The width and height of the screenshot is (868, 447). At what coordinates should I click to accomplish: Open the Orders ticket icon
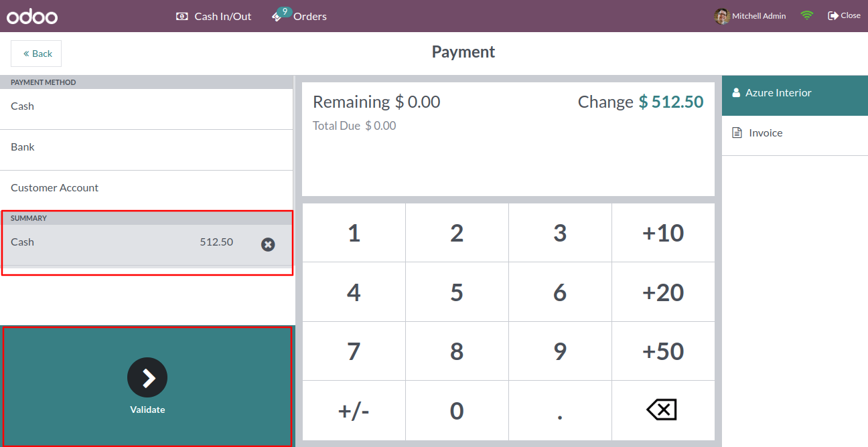click(277, 17)
